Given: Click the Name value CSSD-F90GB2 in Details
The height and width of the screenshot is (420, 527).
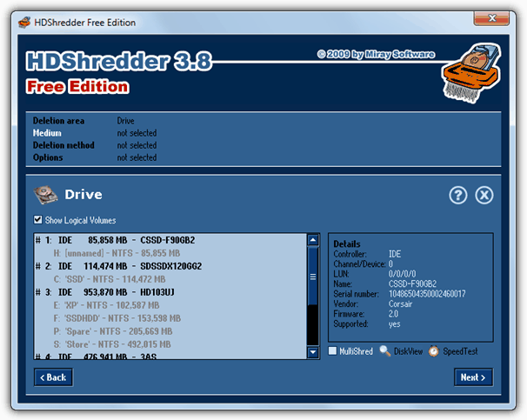Looking at the screenshot, I should pos(412,284).
